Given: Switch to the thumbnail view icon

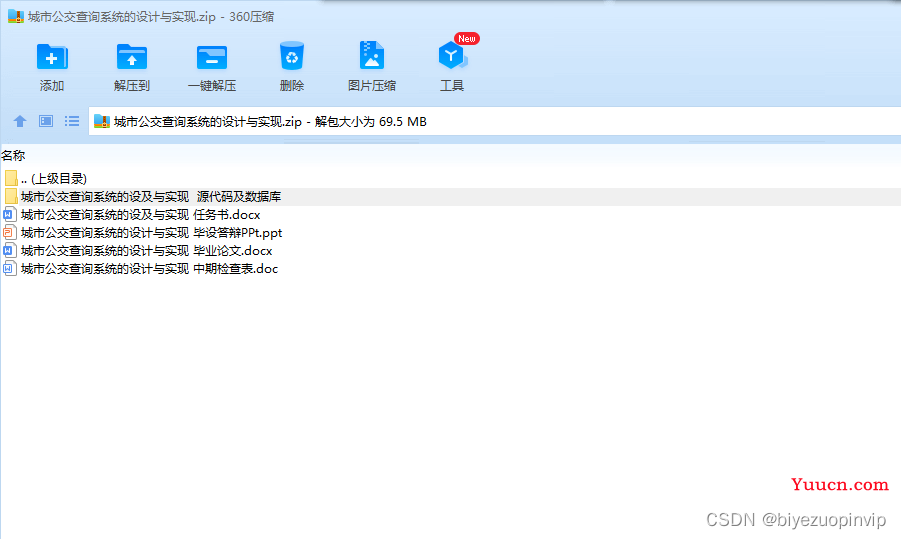Looking at the screenshot, I should click(46, 121).
